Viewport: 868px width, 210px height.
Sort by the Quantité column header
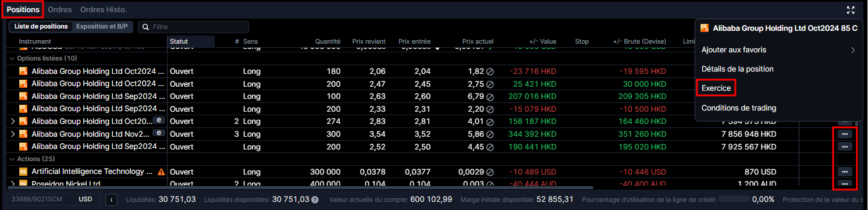(x=328, y=42)
